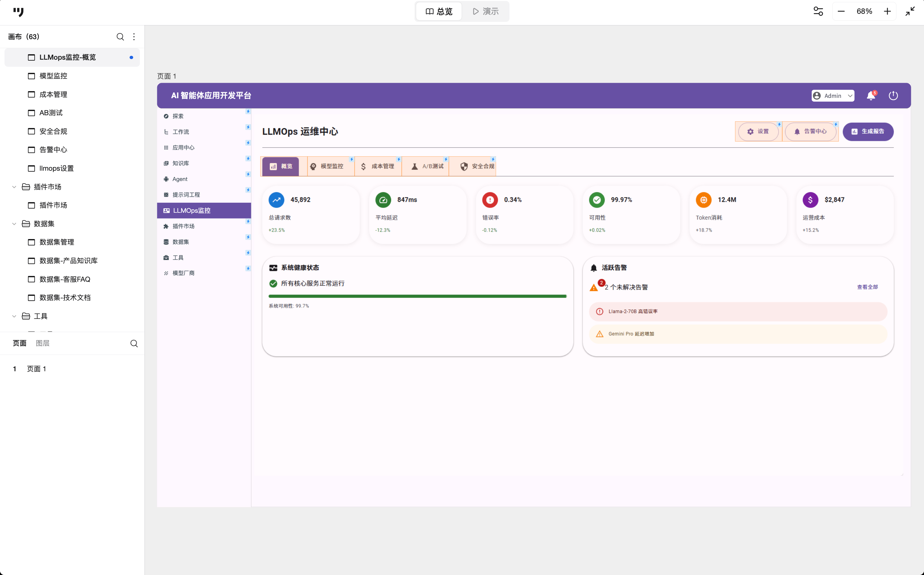Screen dimensions: 924x575
Task: Click the search icon in canvas panel header
Action: [x=120, y=37]
